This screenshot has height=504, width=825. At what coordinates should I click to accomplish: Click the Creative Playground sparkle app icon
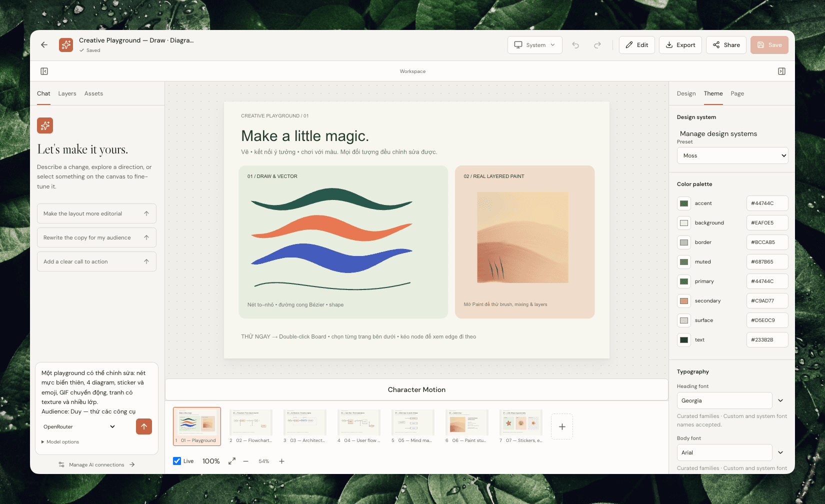[66, 45]
